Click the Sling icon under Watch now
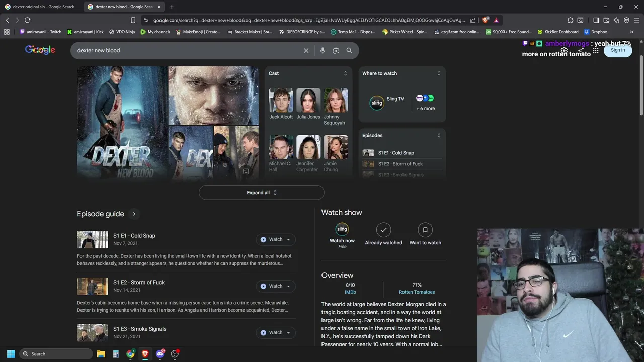644x362 pixels. tap(342, 229)
